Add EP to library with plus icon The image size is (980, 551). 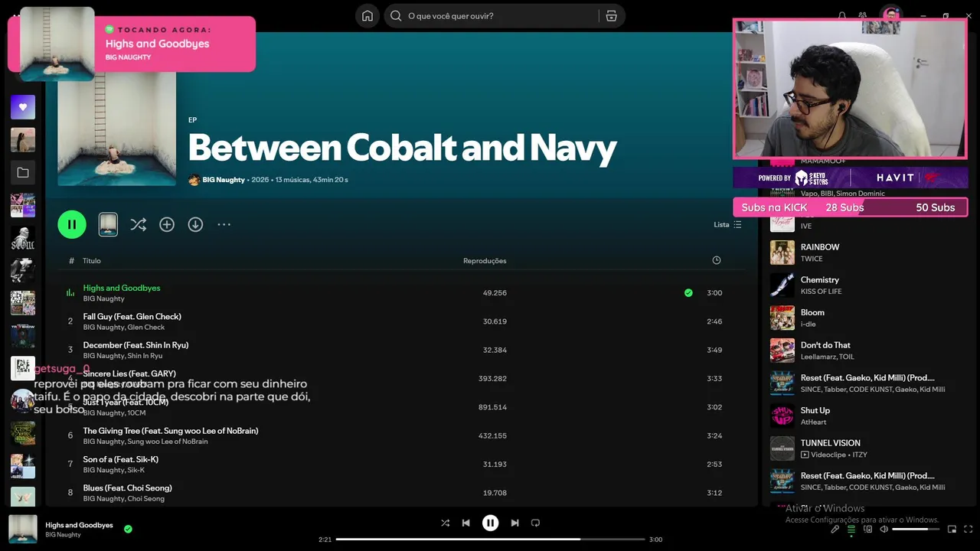click(x=167, y=224)
